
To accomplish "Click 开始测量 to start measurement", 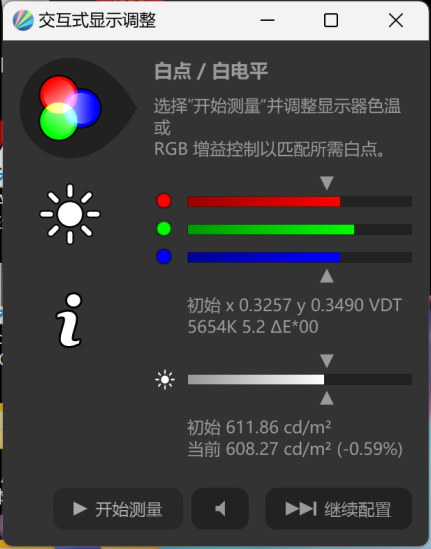I will (118, 508).
